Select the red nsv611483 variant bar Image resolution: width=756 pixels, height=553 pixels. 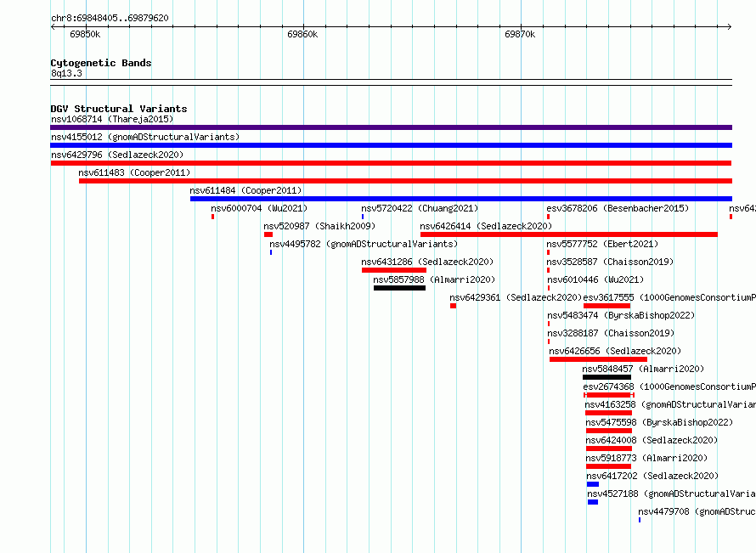click(x=405, y=181)
